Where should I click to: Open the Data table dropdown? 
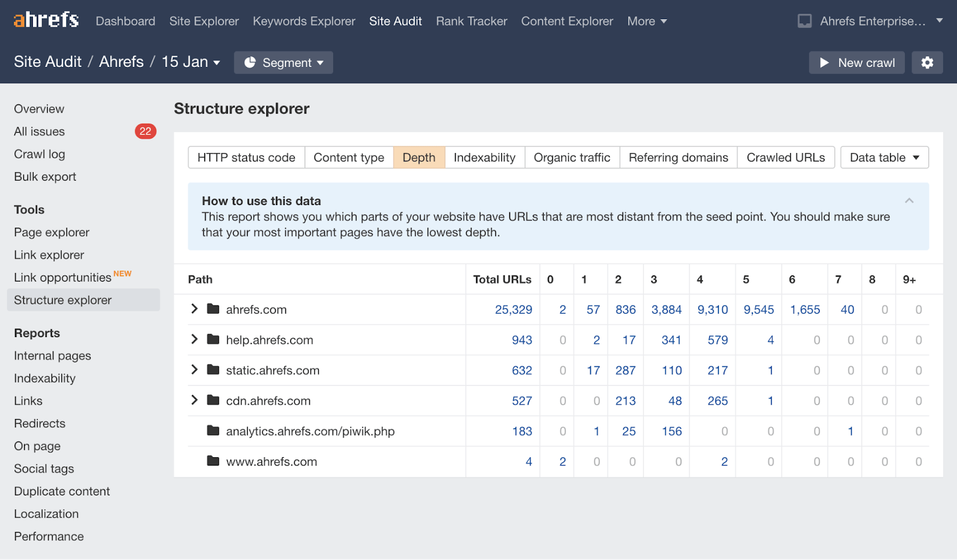pos(884,158)
